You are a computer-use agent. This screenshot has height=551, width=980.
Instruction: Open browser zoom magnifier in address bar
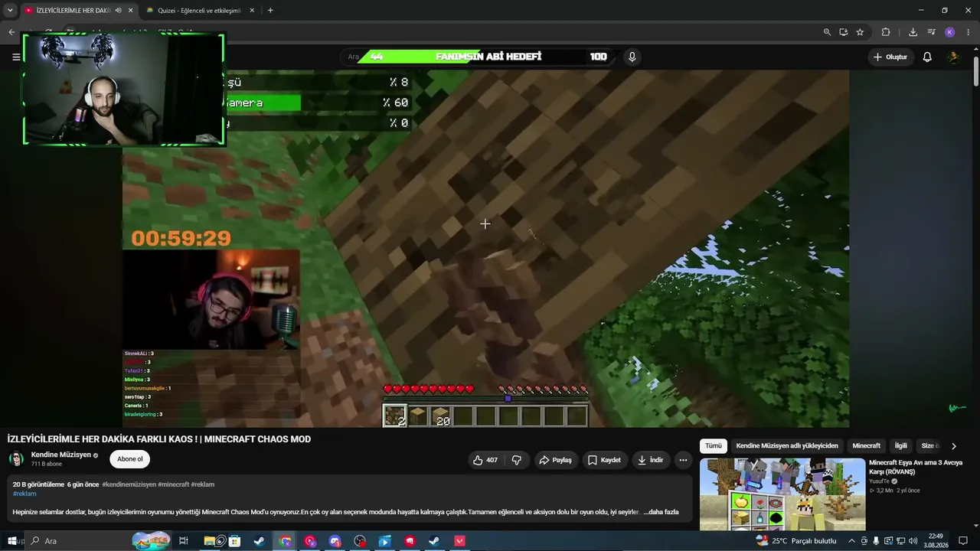[827, 32]
